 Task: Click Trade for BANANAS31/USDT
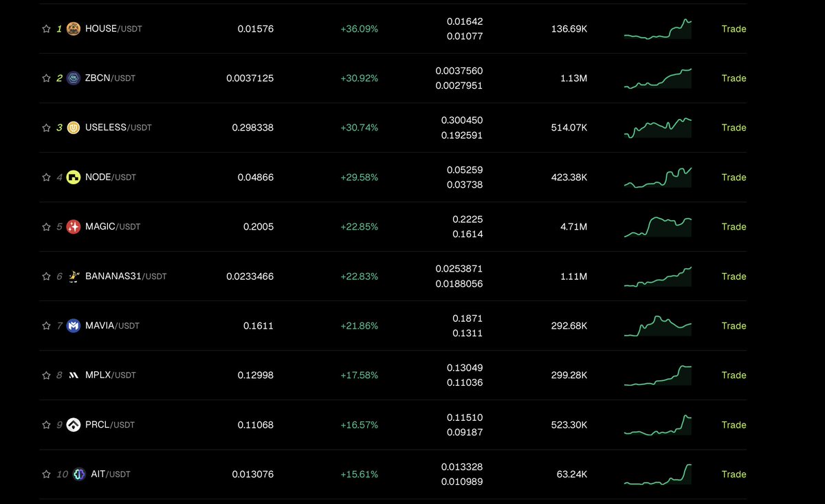[x=734, y=276]
